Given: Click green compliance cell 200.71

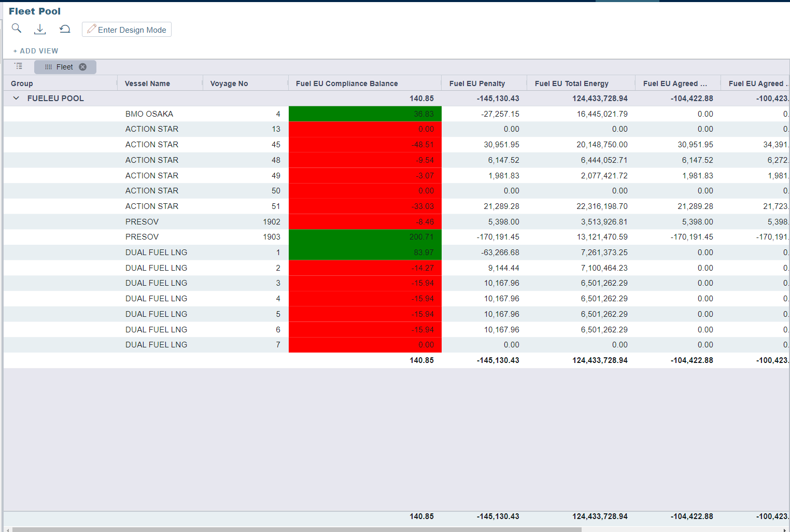Looking at the screenshot, I should (365, 237).
